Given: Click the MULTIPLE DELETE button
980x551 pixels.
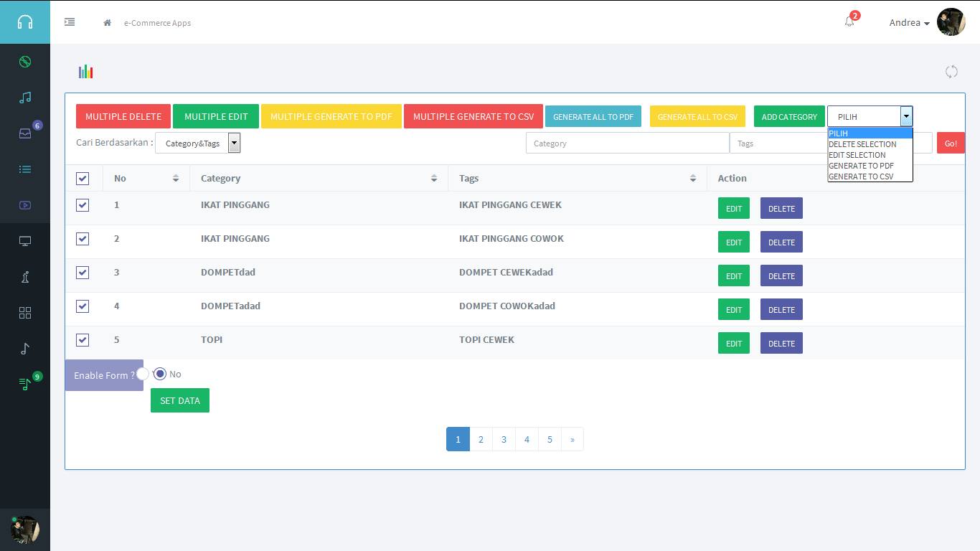Looking at the screenshot, I should coord(123,116).
